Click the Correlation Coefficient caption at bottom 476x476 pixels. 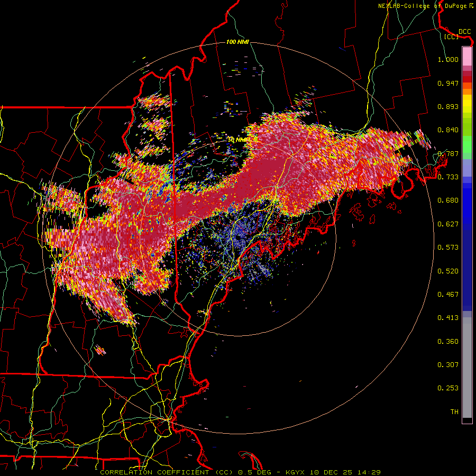tap(241, 472)
